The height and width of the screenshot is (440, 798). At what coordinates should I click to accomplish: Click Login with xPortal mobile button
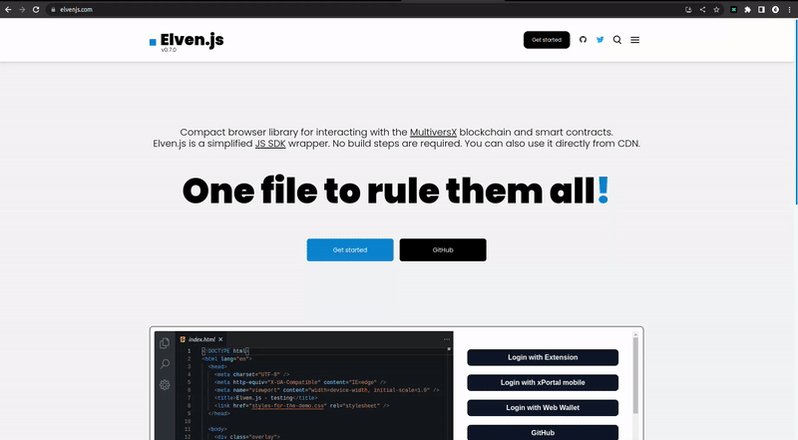(543, 383)
